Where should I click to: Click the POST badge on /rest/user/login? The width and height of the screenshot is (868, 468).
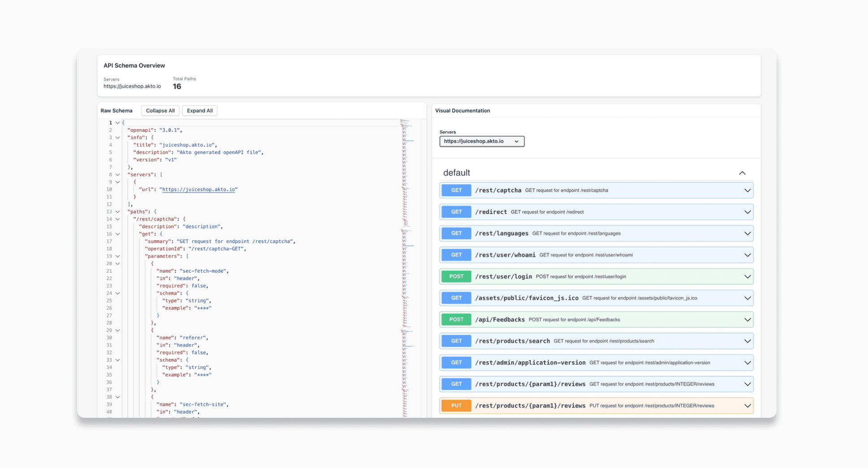click(x=456, y=276)
